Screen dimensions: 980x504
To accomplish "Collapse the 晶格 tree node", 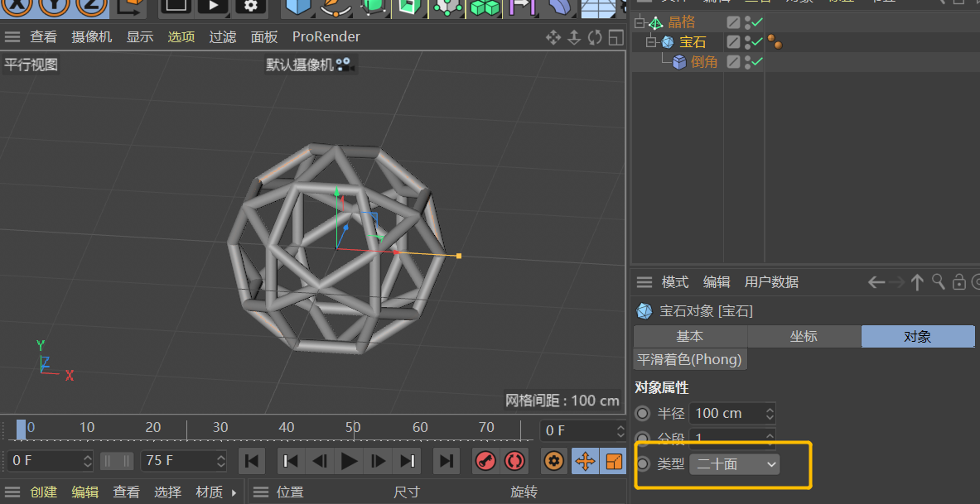I will tap(639, 22).
